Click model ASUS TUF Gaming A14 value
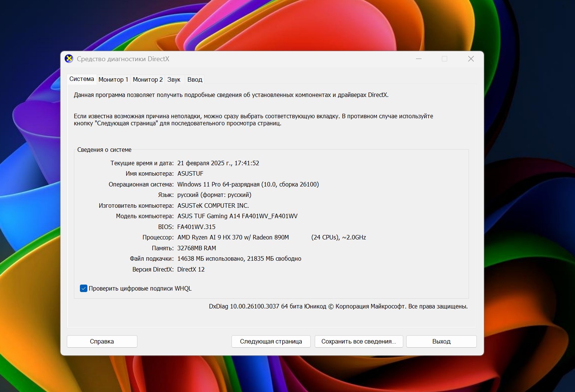The height and width of the screenshot is (392, 575). click(237, 216)
